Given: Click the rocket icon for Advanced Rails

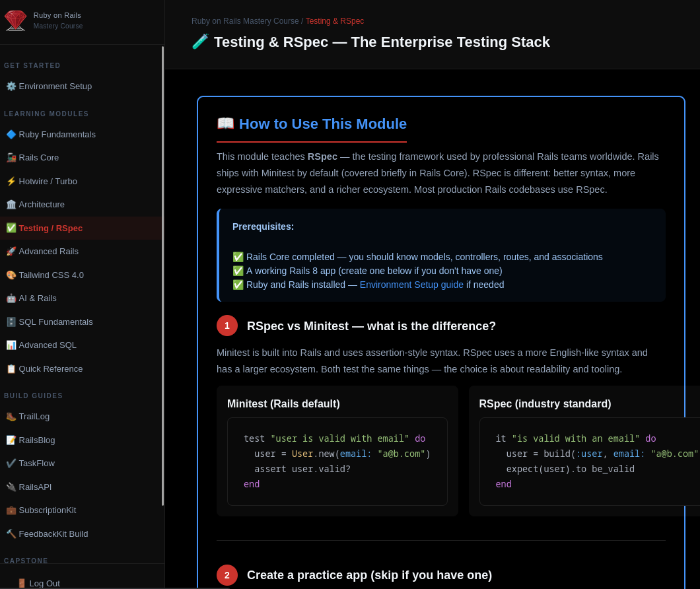Looking at the screenshot, I should [11, 252].
